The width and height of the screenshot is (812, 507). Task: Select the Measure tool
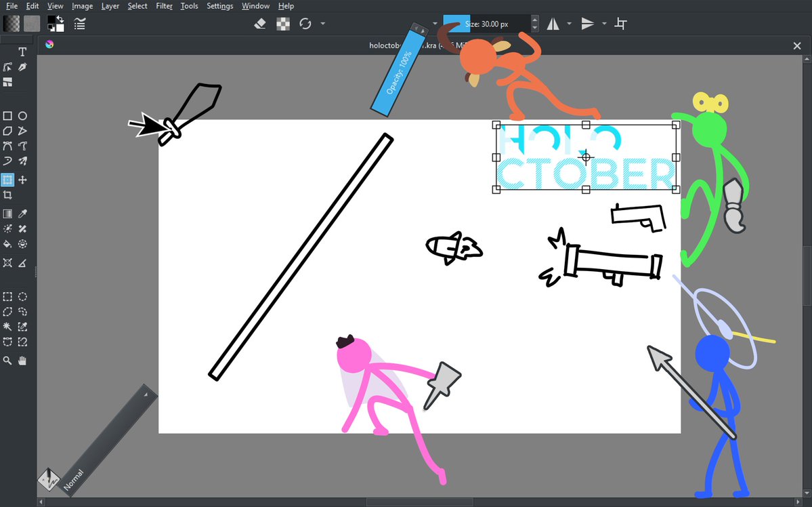[x=22, y=263]
